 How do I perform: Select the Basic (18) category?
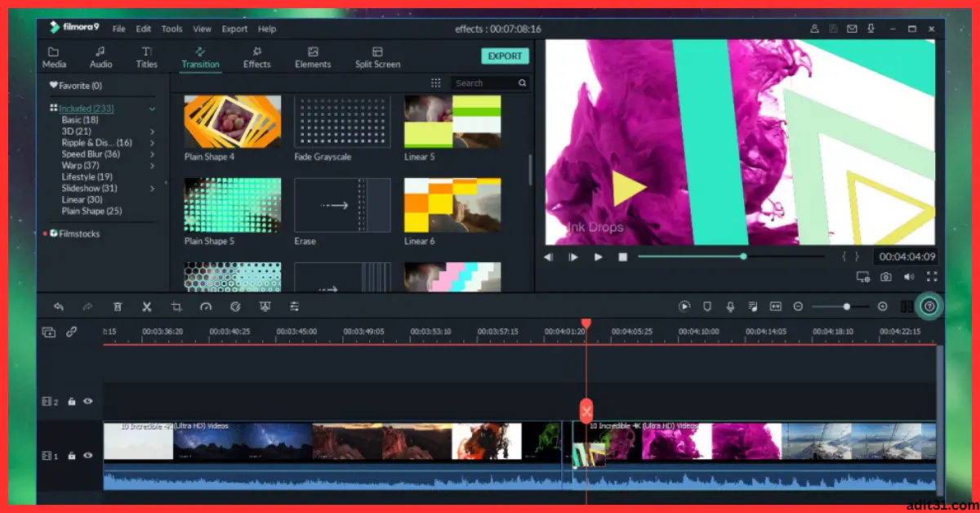pos(80,120)
